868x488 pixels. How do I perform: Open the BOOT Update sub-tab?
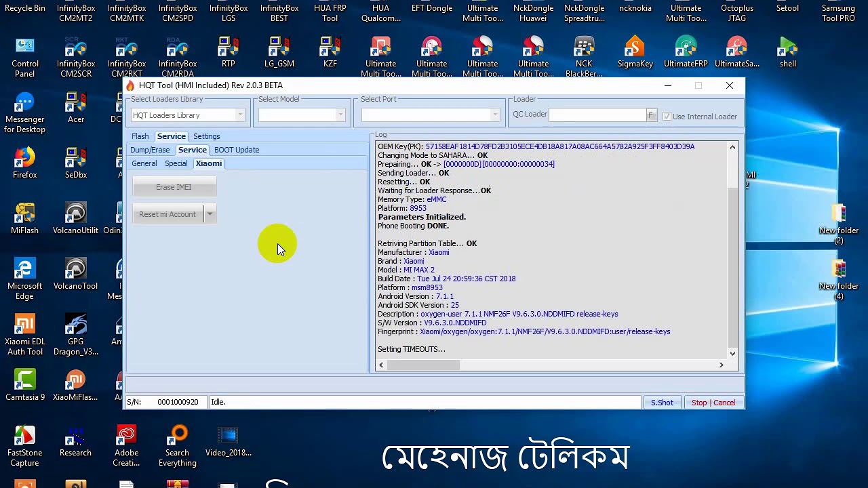(237, 150)
